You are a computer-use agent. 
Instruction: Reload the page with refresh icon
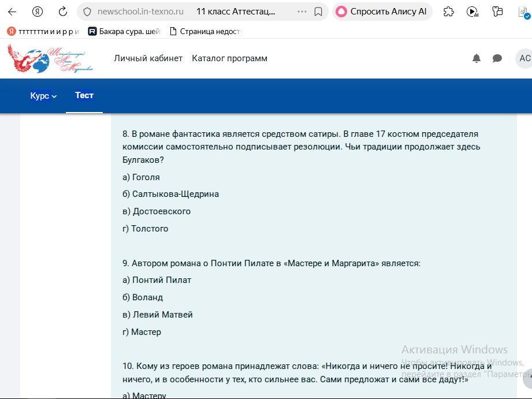(63, 12)
